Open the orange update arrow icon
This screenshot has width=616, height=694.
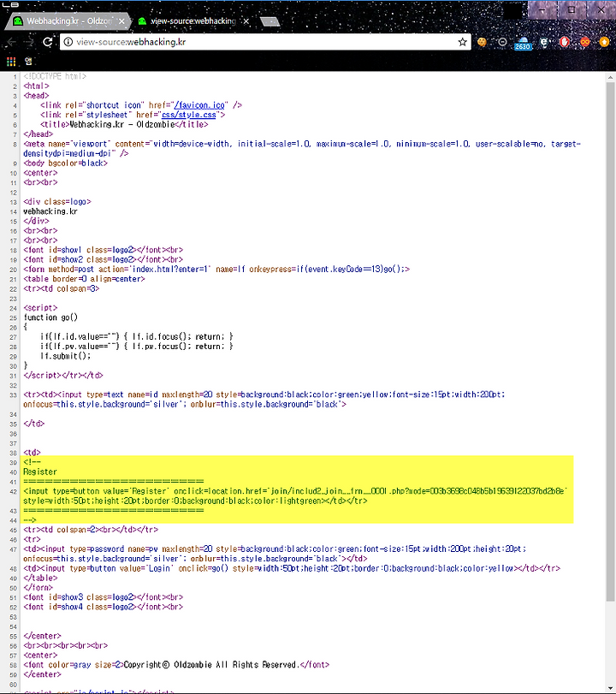tap(604, 42)
